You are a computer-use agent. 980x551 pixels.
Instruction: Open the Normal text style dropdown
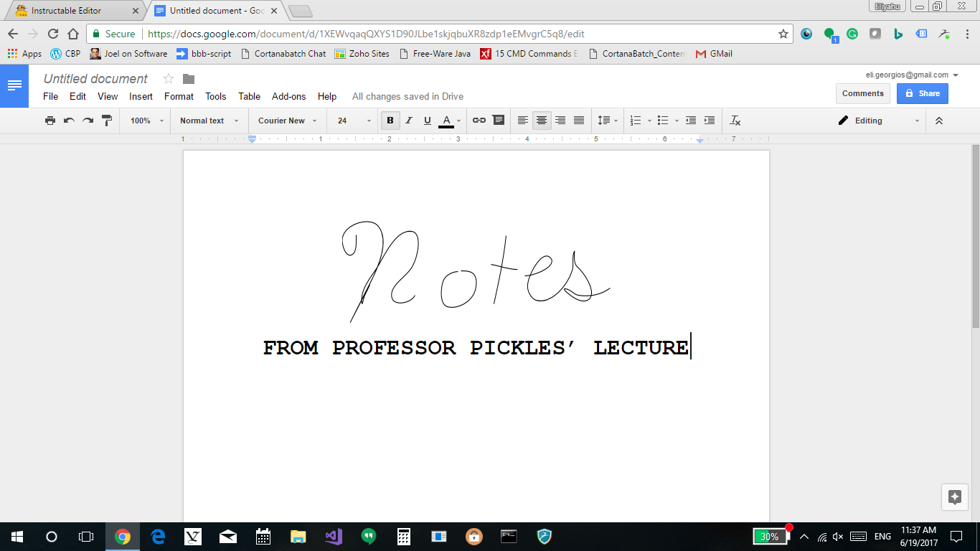coord(209,121)
